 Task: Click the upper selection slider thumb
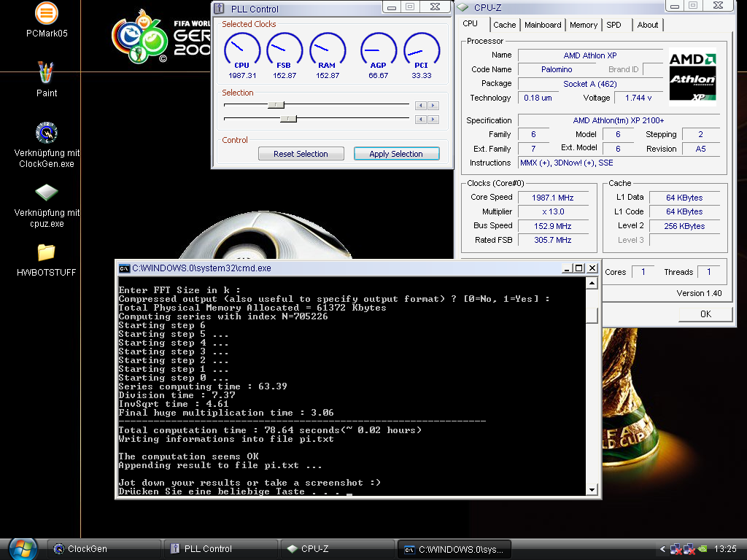click(x=276, y=105)
